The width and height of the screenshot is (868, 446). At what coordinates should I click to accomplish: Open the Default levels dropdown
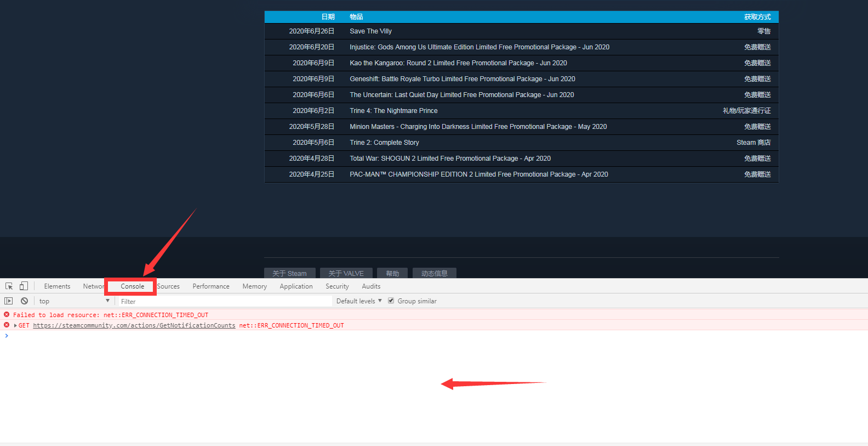[x=359, y=301]
